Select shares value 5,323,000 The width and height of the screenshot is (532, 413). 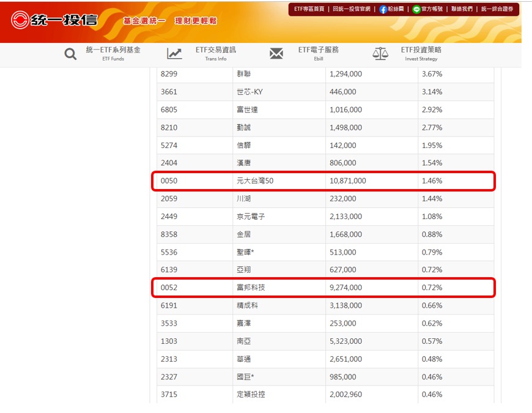[x=345, y=341]
